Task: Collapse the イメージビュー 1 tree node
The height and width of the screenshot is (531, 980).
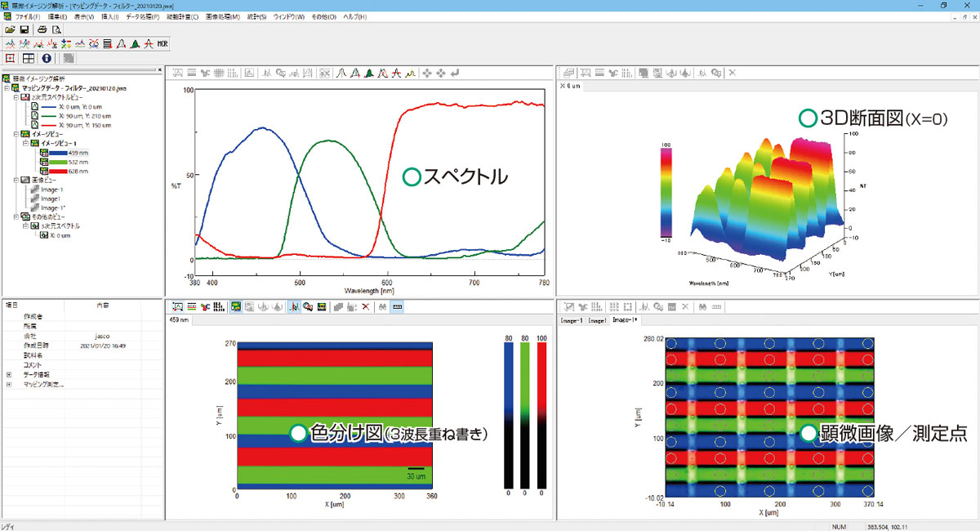Action: tap(24, 142)
